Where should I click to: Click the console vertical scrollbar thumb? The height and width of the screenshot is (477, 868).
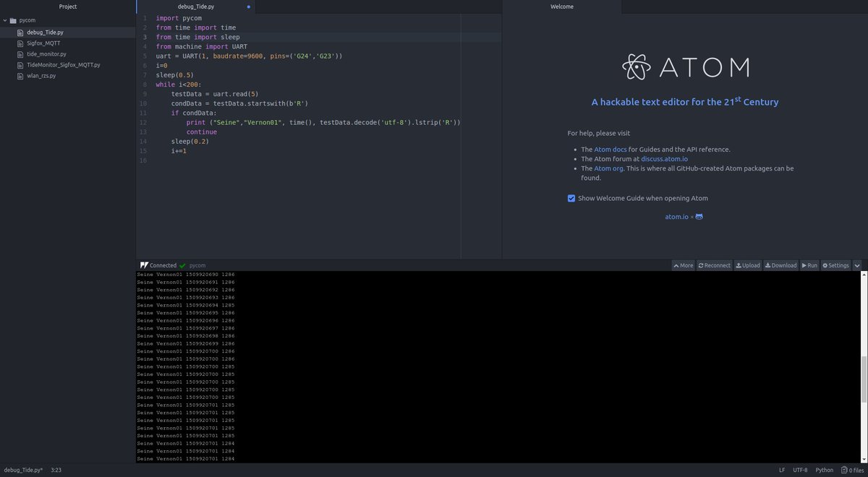coord(864,379)
